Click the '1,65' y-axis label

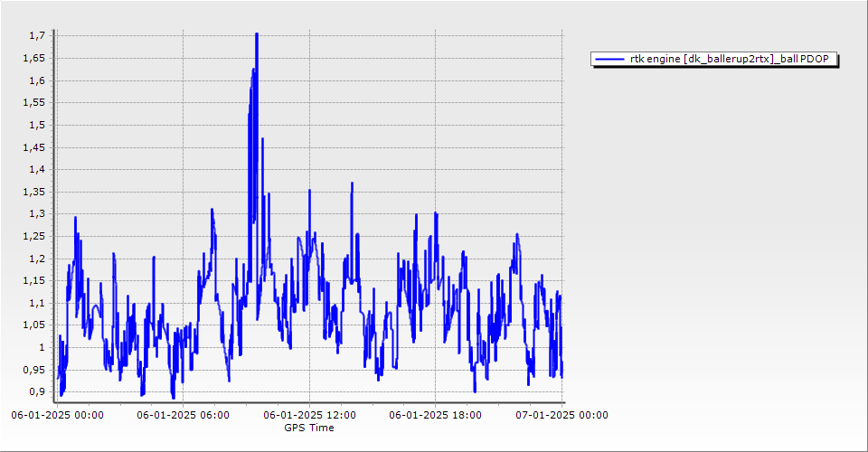pos(34,58)
